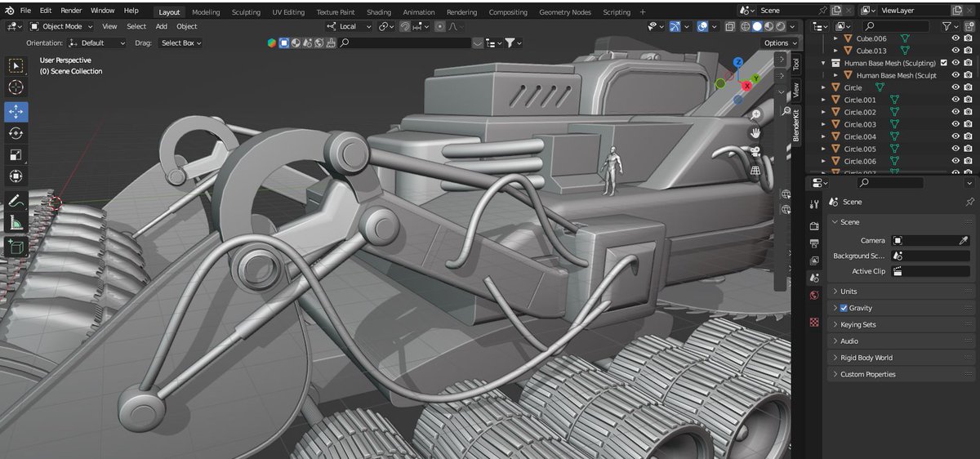The width and height of the screenshot is (980, 459).
Task: Select wireframe viewport shading mode
Action: [x=745, y=26]
